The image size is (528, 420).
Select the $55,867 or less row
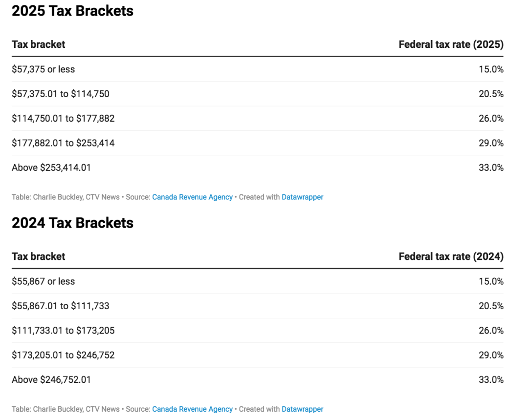pos(258,281)
